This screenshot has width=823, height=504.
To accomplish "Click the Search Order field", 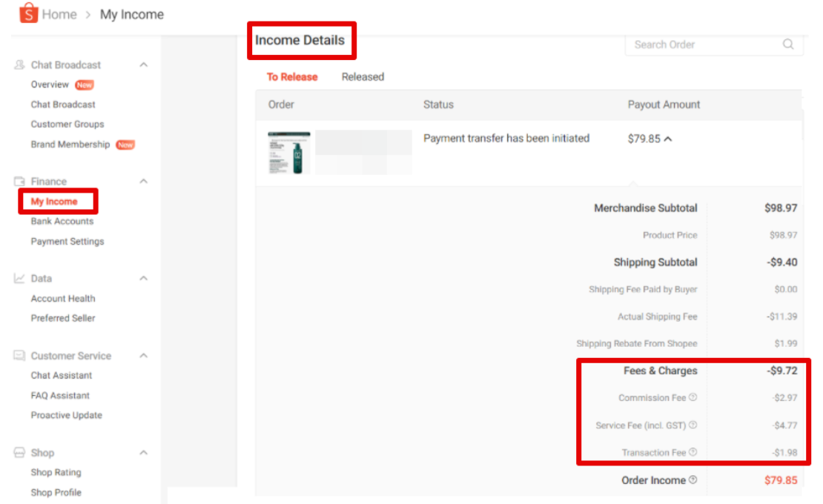I will pyautogui.click(x=704, y=44).
